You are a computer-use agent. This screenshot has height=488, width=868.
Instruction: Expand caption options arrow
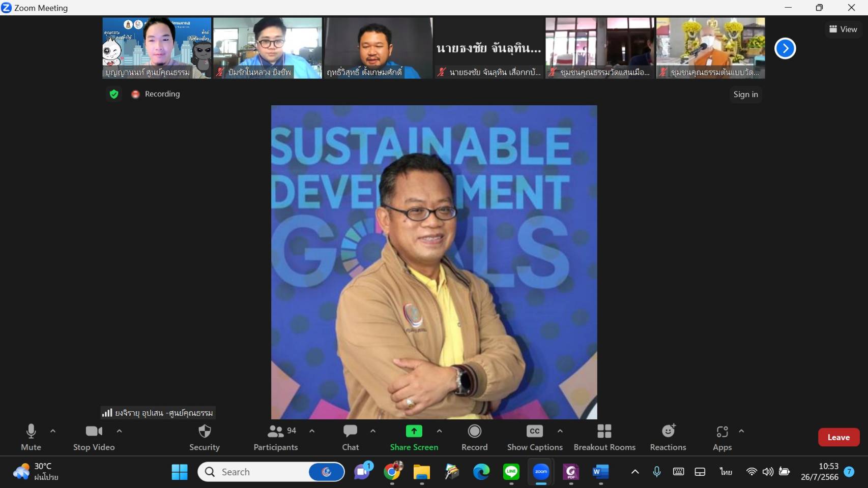(560, 431)
